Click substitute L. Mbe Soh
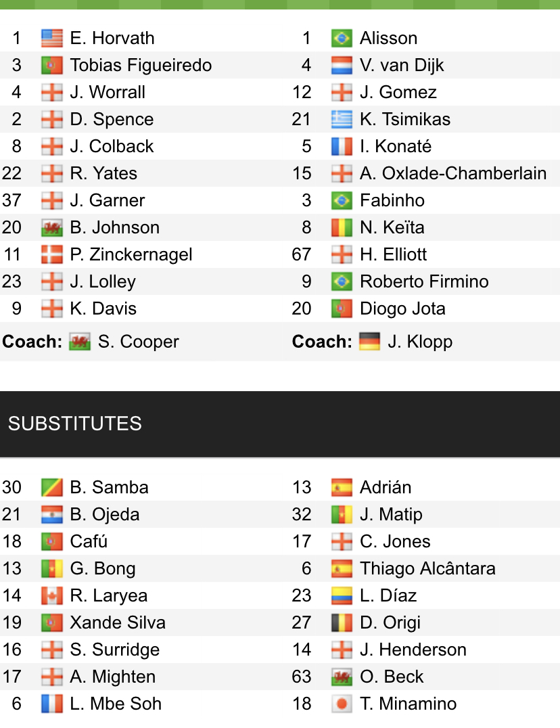The width and height of the screenshot is (560, 728). (x=116, y=704)
